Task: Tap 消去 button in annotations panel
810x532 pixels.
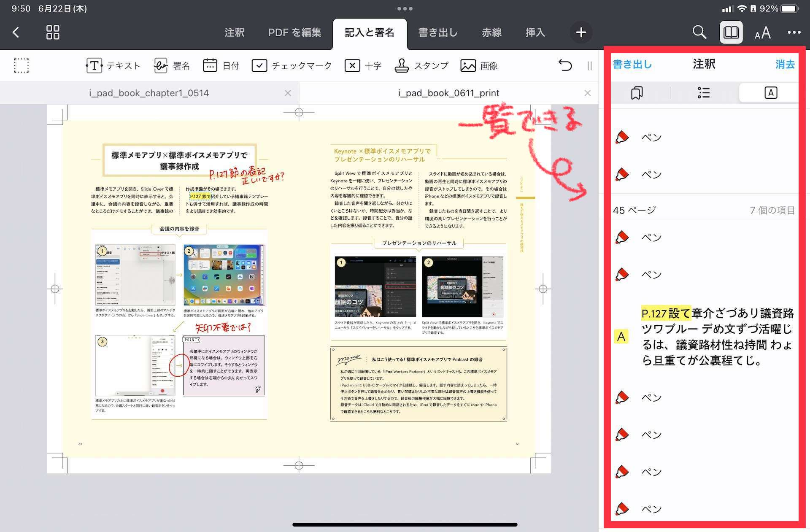Action: pyautogui.click(x=785, y=64)
